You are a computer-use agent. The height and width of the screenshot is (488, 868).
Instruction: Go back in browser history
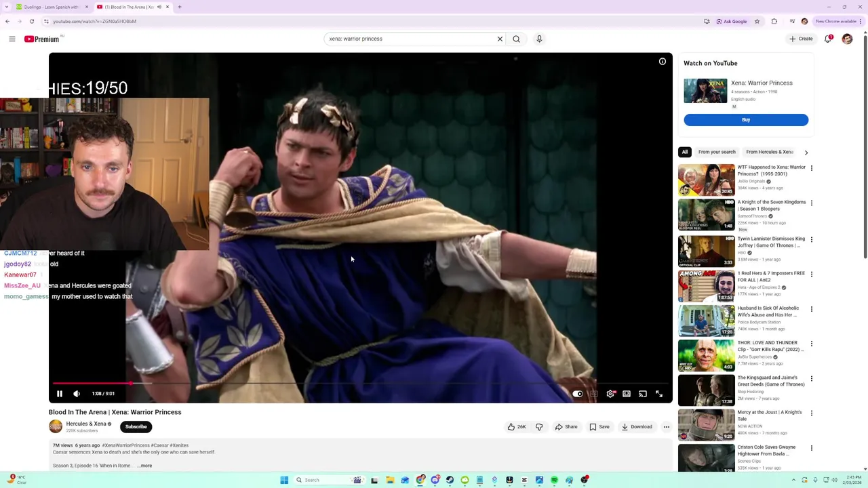tap(7, 21)
